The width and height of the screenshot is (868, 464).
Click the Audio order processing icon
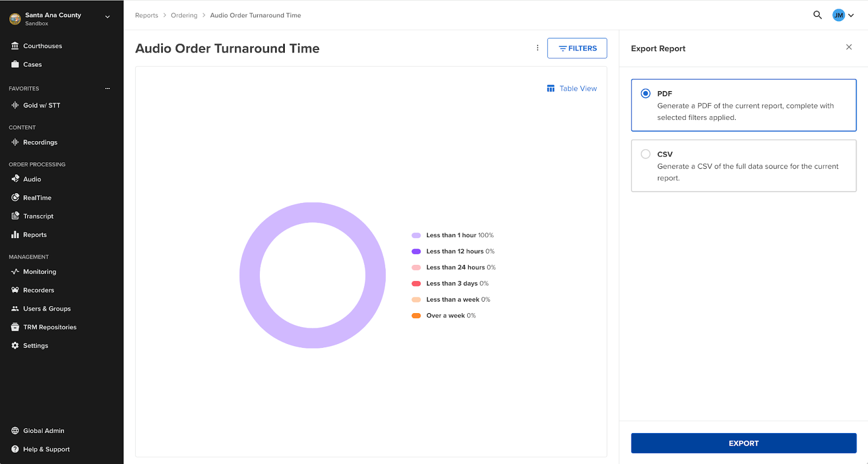[15, 179]
